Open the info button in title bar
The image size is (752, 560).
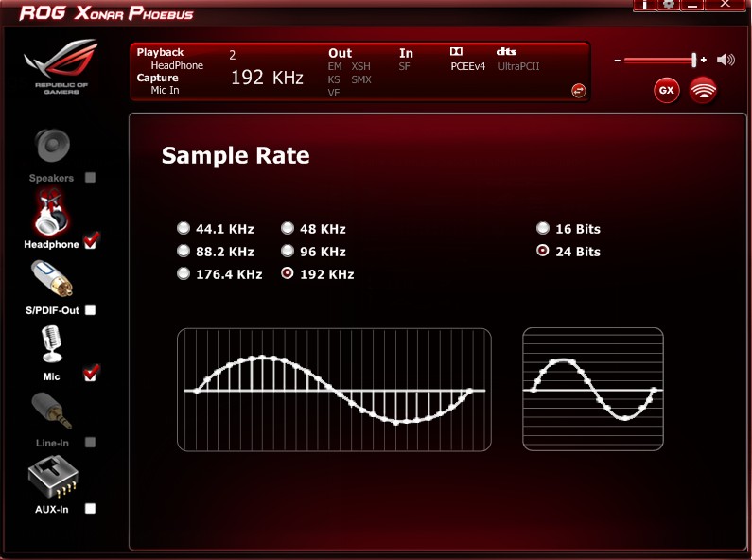(644, 5)
